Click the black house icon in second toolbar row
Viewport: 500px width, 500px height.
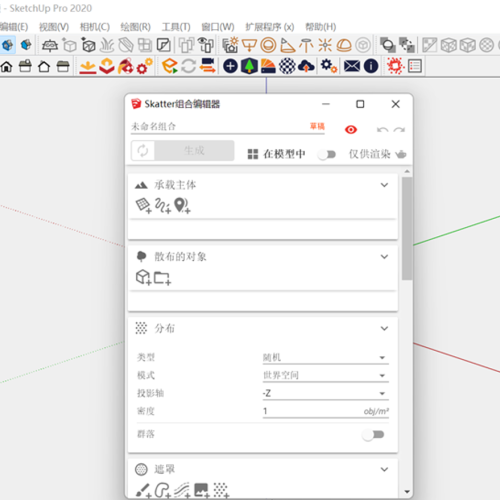(x=7, y=66)
